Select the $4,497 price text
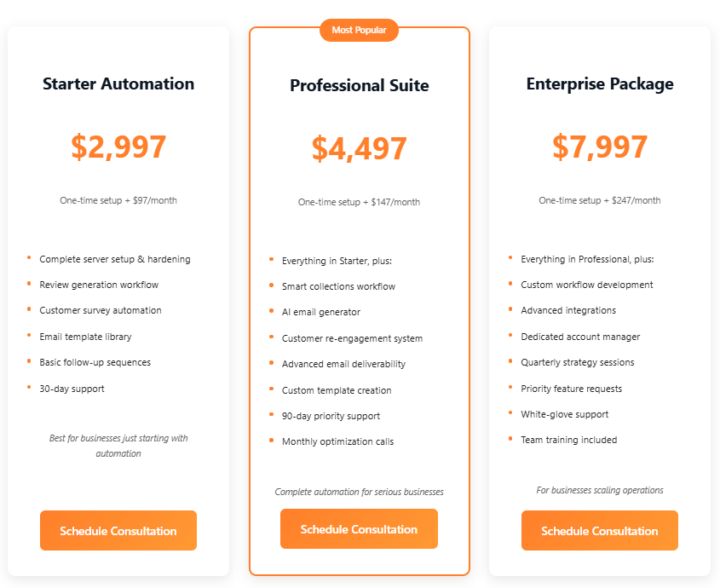Viewport: 720px width, 588px height. [359, 149]
